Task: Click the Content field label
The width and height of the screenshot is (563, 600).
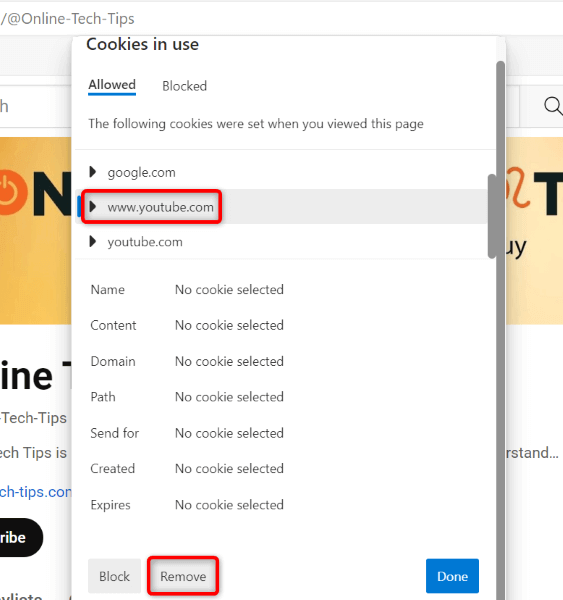Action: click(x=113, y=325)
